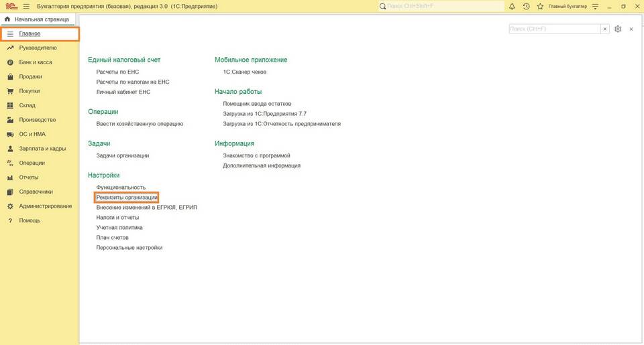Screen dimensions: 644x345
Task: Open Расчеты по ЕНС link
Action: [117, 72]
